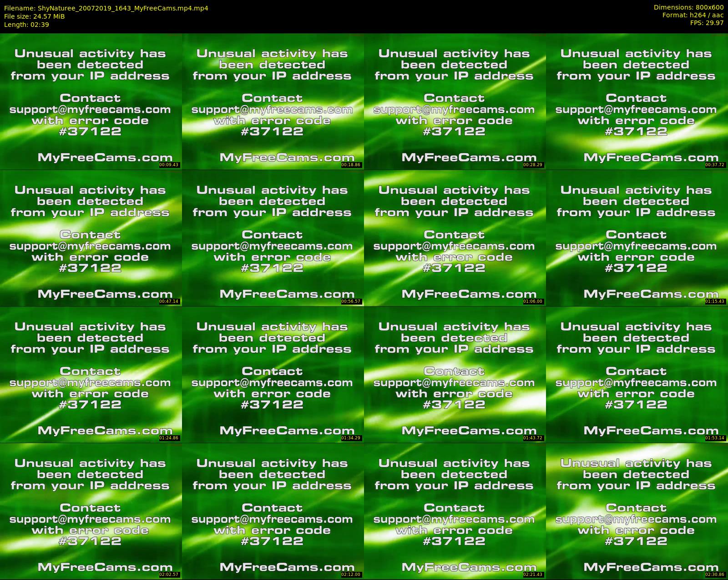Select the 01:24.86 timestamp label
Image resolution: width=728 pixels, height=580 pixels.
(169, 438)
